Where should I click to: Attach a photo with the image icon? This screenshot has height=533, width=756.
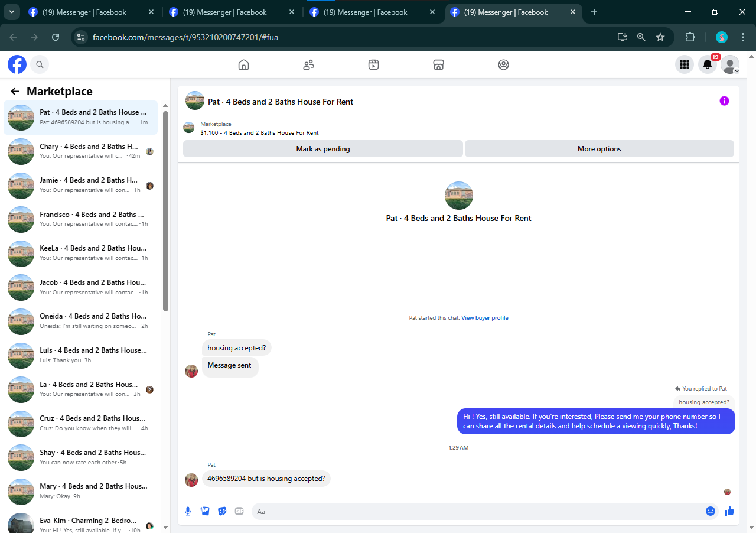click(205, 511)
